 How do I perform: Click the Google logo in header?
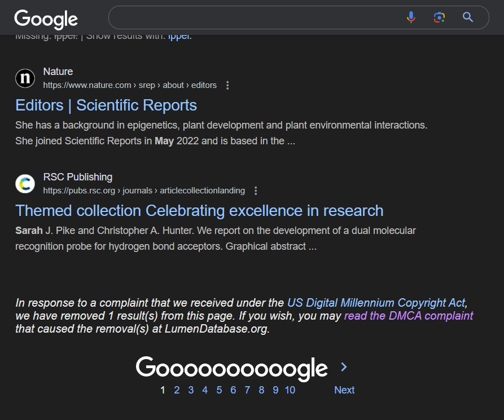(x=46, y=19)
